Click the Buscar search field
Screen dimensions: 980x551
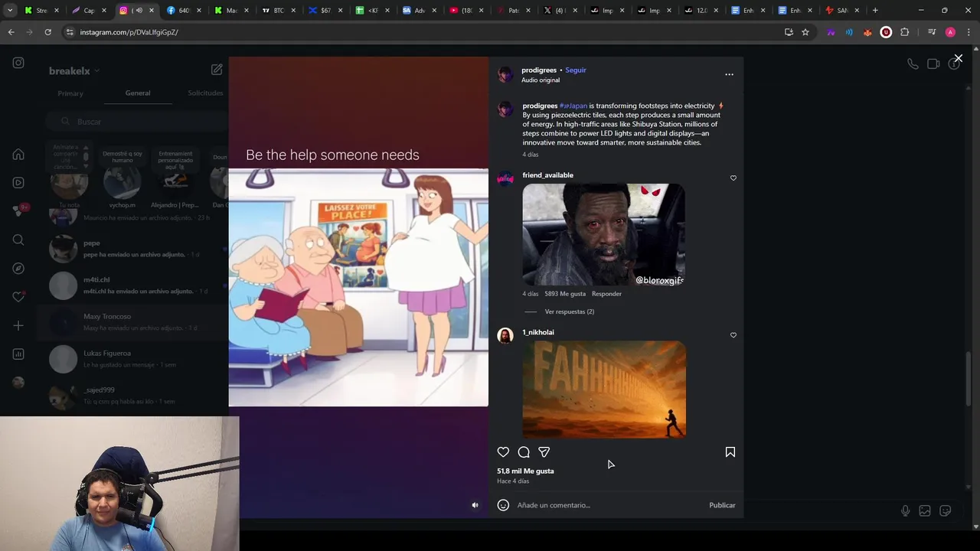pyautogui.click(x=136, y=122)
